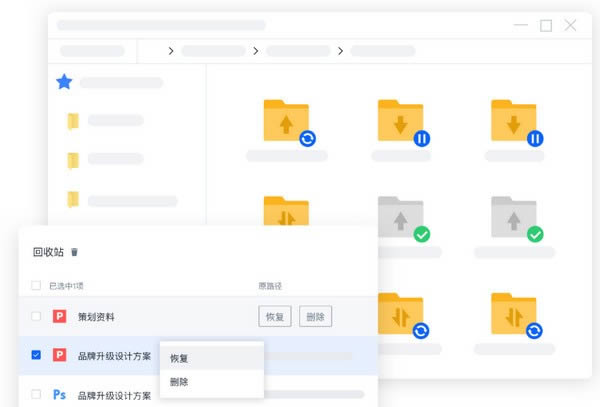Open the upload folder with blue sync badge
Image resolution: width=600 pixels, height=407 pixels.
287,121
